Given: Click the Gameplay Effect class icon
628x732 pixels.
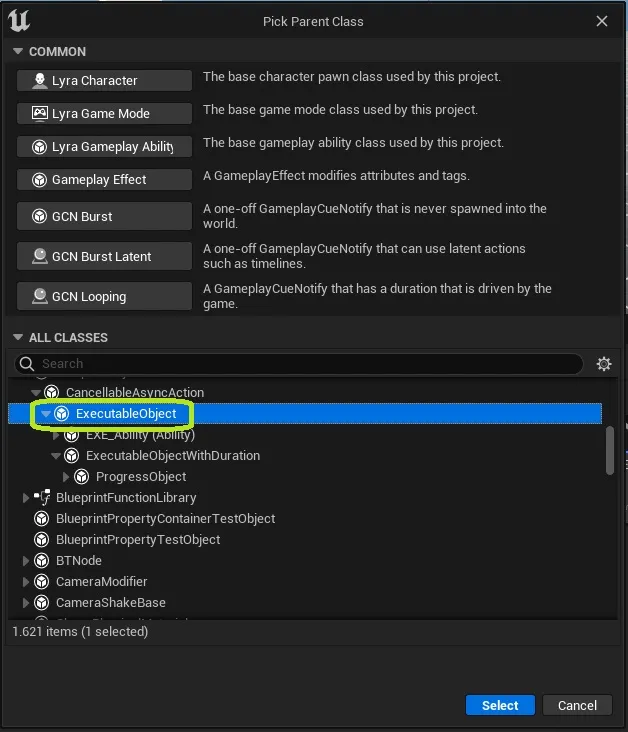Looking at the screenshot, I should pyautogui.click(x=40, y=180).
